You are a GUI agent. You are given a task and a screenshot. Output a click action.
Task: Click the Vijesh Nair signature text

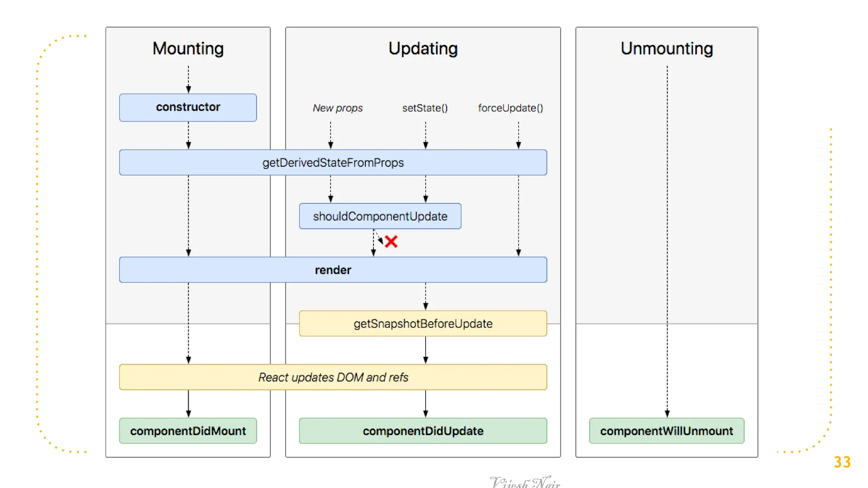pos(525,482)
